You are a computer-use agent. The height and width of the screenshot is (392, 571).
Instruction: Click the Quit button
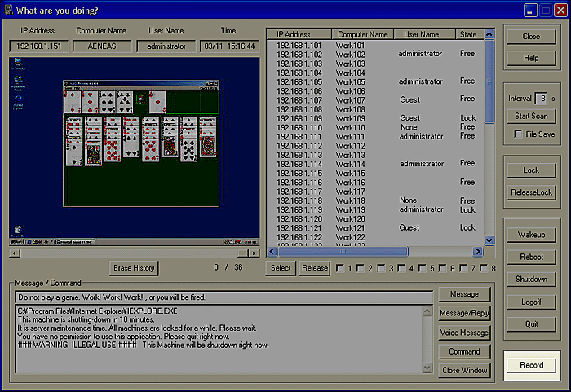[531, 324]
